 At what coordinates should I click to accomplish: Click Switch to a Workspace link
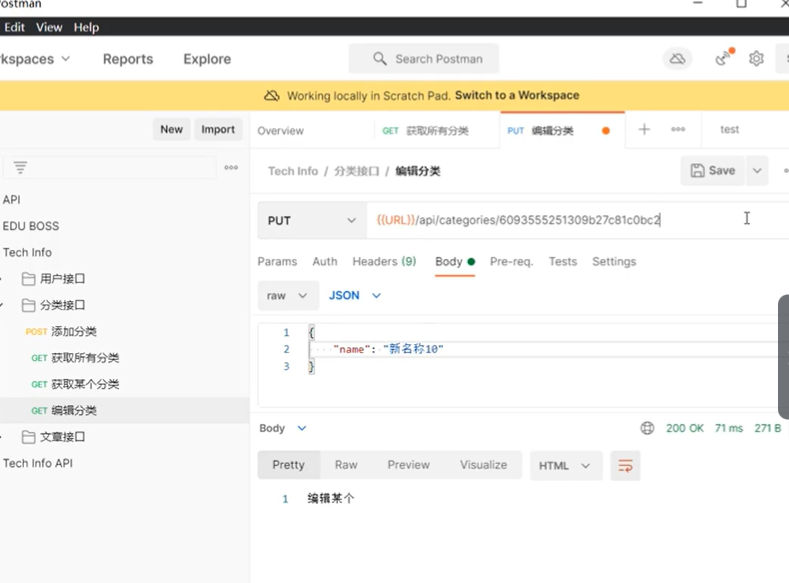point(517,95)
